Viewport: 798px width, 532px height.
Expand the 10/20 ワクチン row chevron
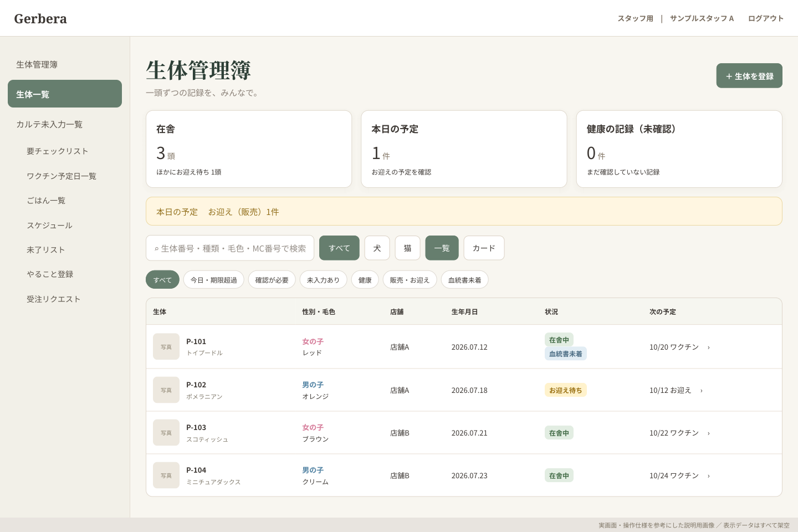coord(709,347)
